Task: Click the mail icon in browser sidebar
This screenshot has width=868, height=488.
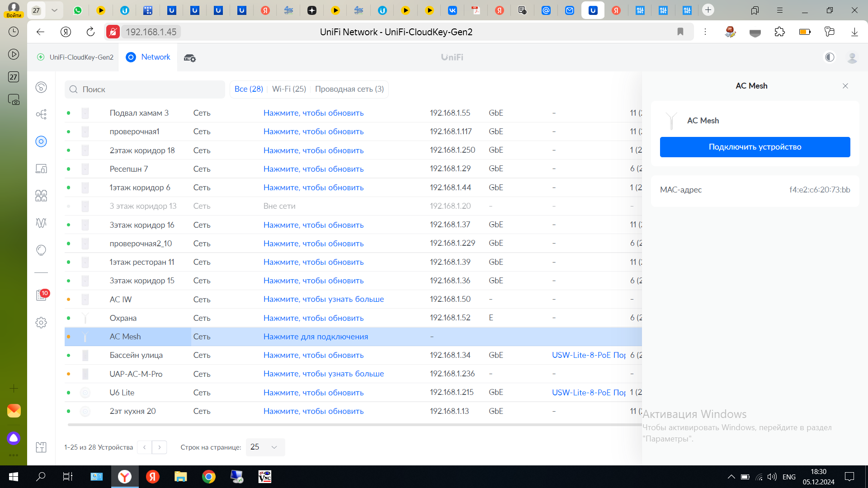Action: click(14, 411)
